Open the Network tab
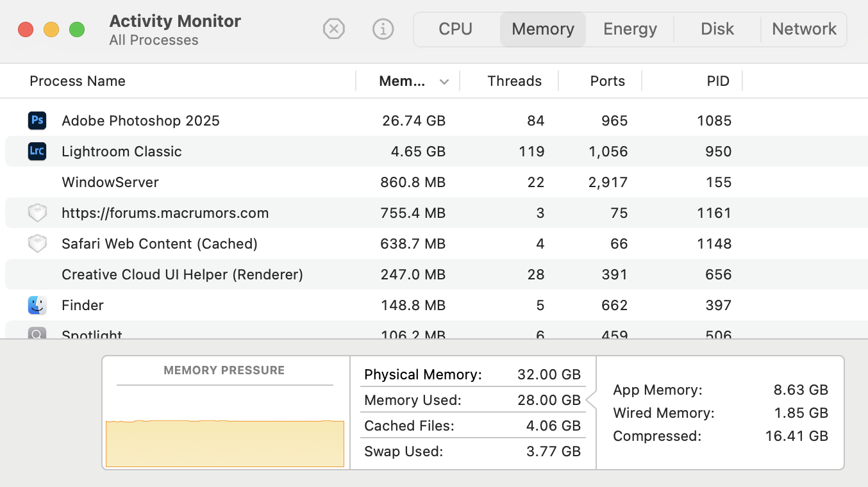The image size is (868, 487). click(x=804, y=29)
